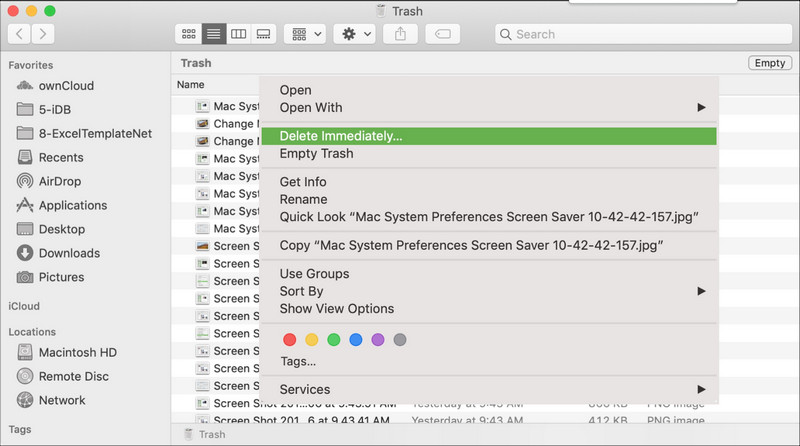Switch to gallery view in toolbar
The image size is (800, 446).
coord(263,34)
